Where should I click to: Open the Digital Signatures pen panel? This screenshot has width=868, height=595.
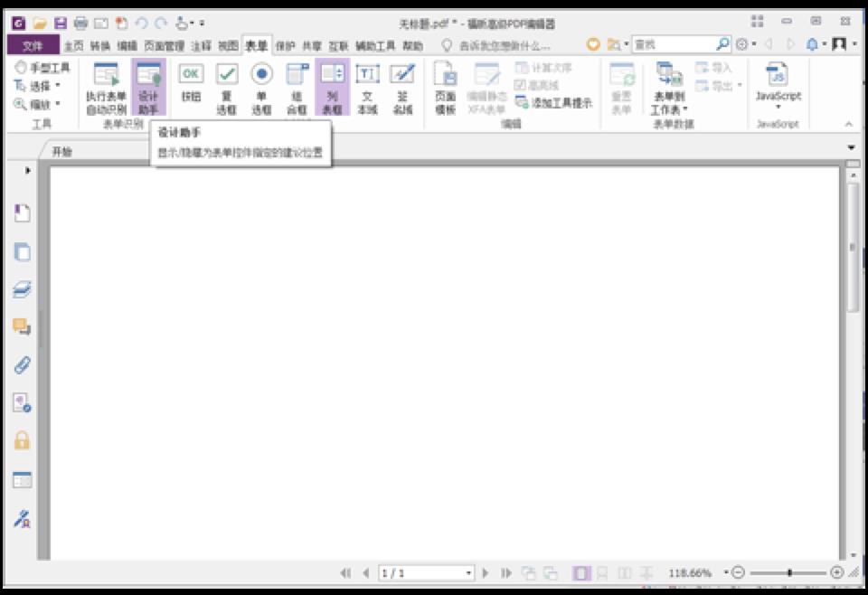(22, 518)
